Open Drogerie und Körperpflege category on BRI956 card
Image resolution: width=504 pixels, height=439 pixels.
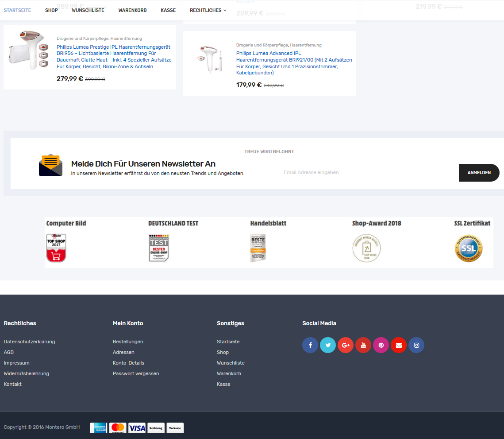point(83,38)
